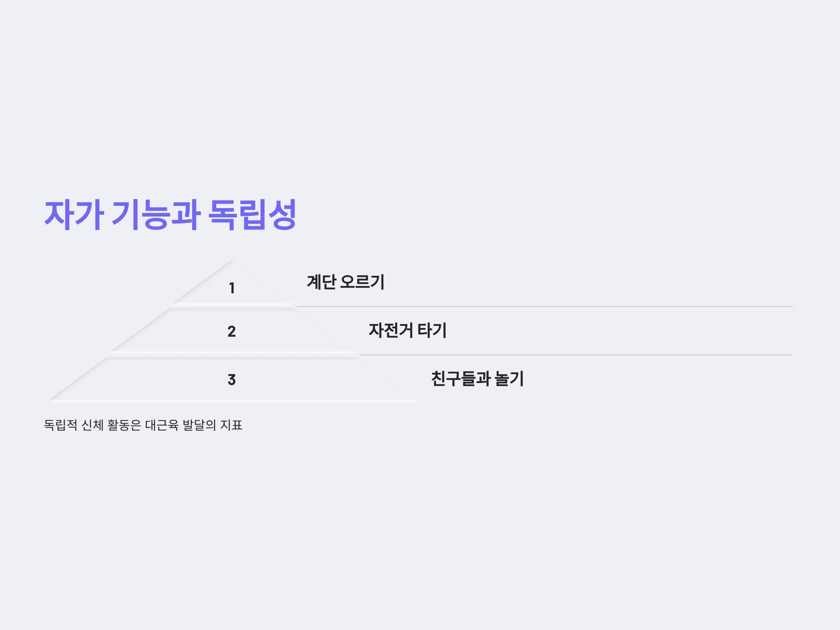This screenshot has width=840, height=630.
Task: Click the number 1 in pyramid top
Action: 232,288
